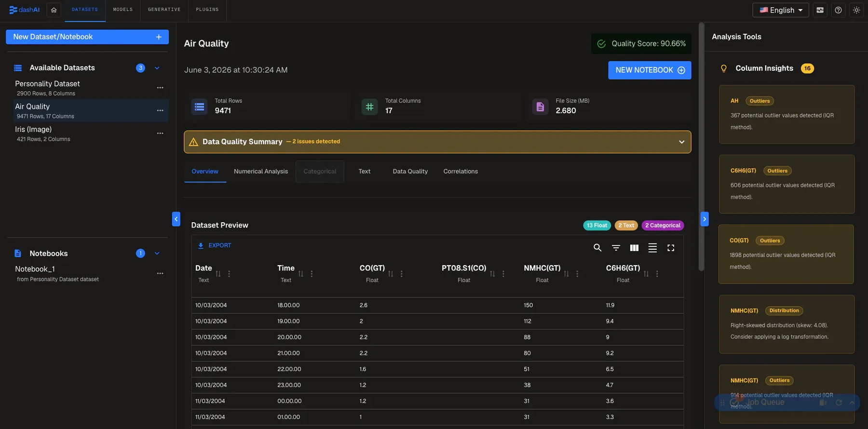Viewport: 868px width, 429px height.
Task: Toggle full screen for the preview table
Action: coord(671,248)
